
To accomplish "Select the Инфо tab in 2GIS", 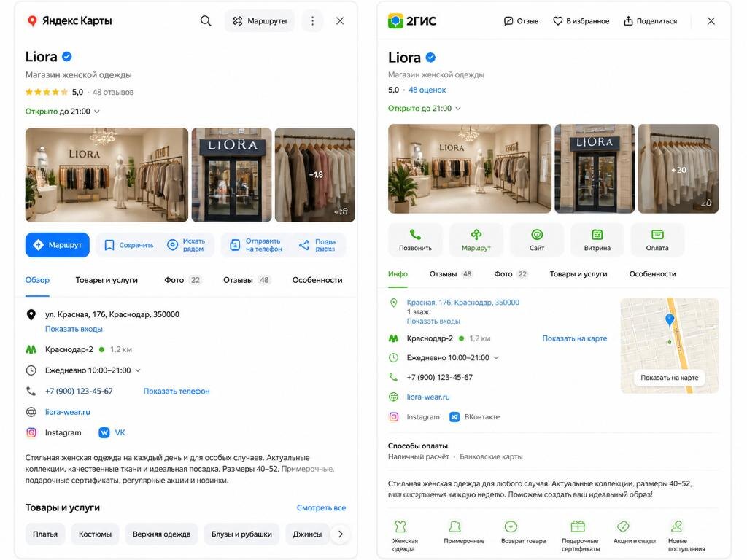I will click(398, 274).
